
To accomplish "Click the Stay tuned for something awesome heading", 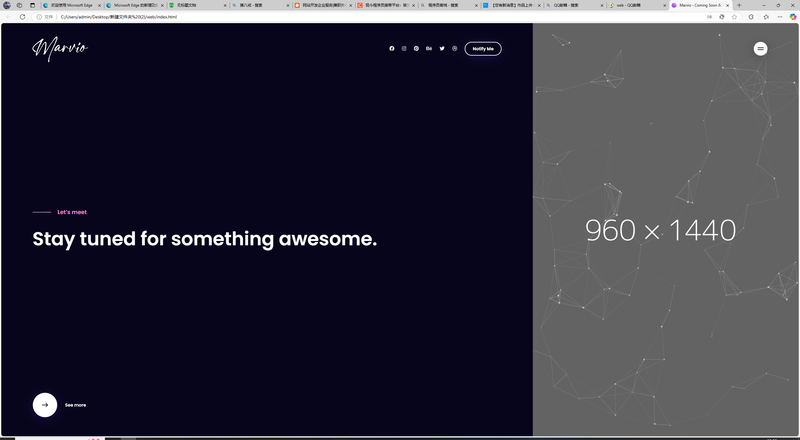I will [x=205, y=239].
